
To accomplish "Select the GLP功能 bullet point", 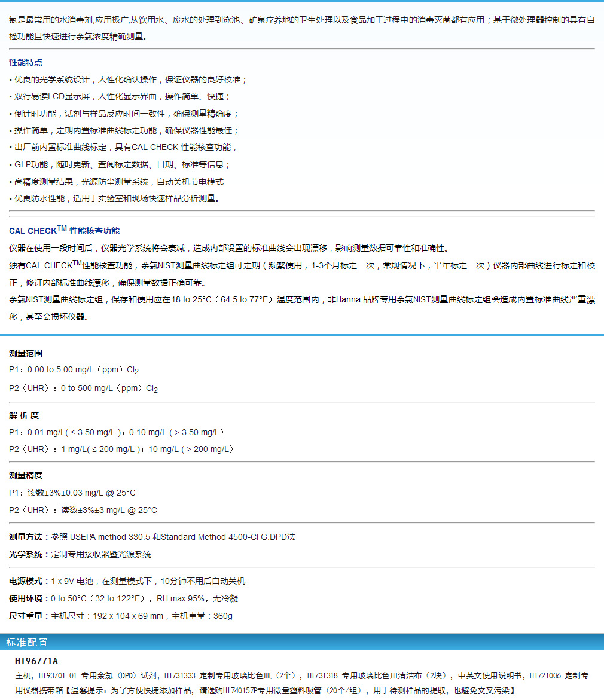I will tap(119, 165).
